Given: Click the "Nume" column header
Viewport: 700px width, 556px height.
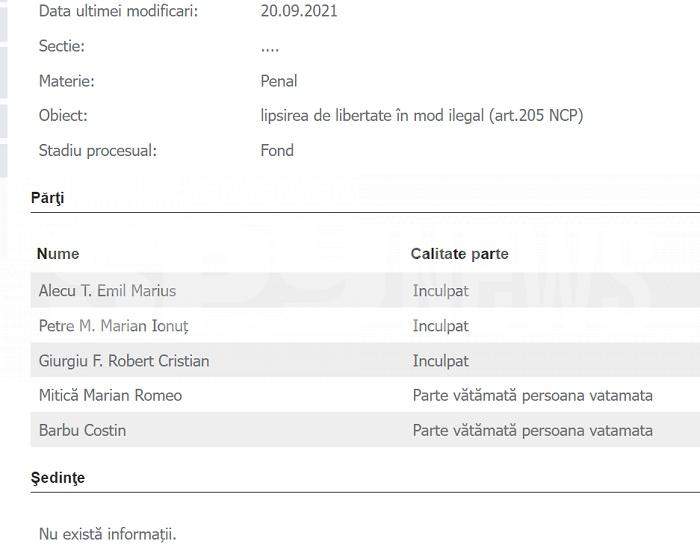Looking at the screenshot, I should pos(58,254).
